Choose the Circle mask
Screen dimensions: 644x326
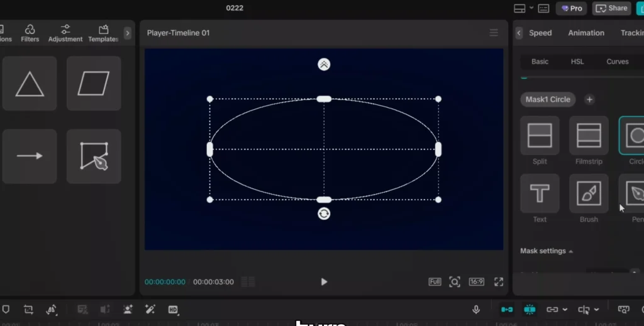(632, 136)
